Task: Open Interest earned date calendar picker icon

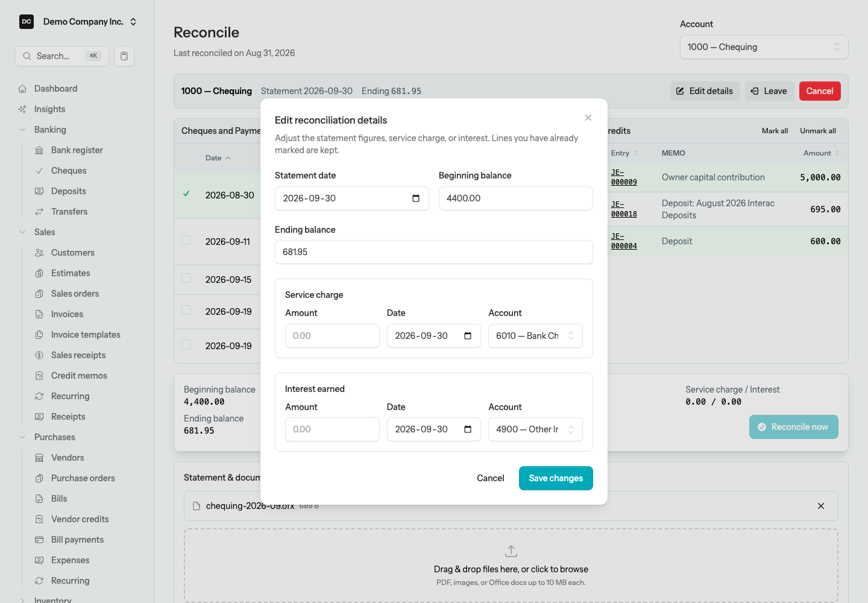Action: click(468, 429)
